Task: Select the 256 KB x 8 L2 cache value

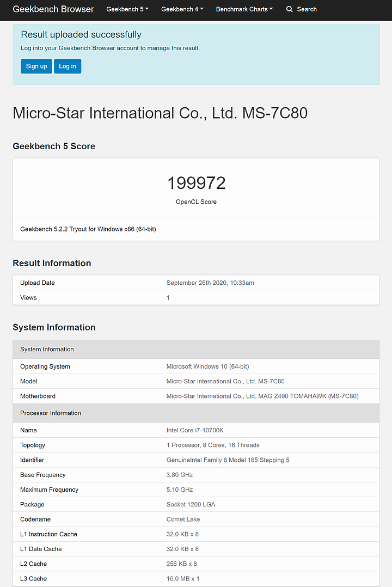Action: click(182, 564)
